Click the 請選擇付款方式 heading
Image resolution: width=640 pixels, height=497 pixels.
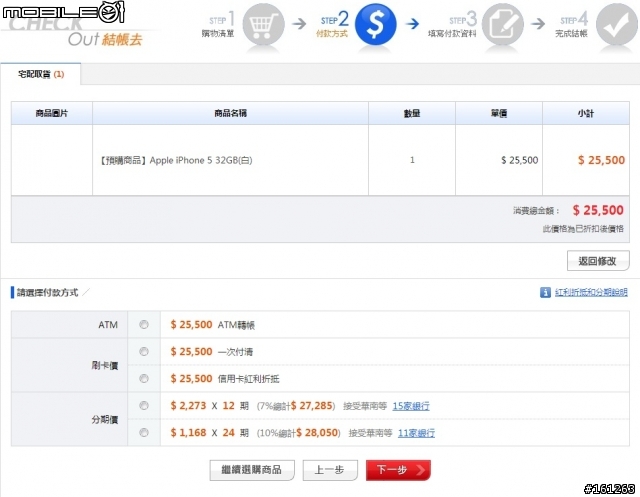[47, 293]
